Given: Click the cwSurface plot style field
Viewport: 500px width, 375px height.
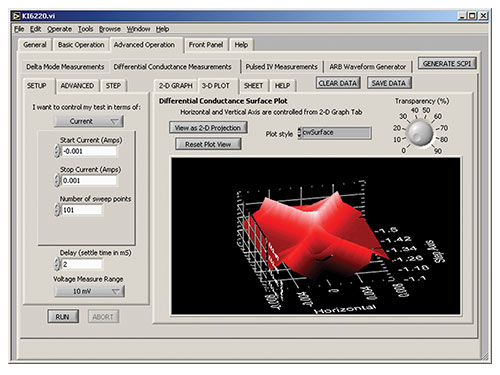Looking at the screenshot, I should (336, 132).
